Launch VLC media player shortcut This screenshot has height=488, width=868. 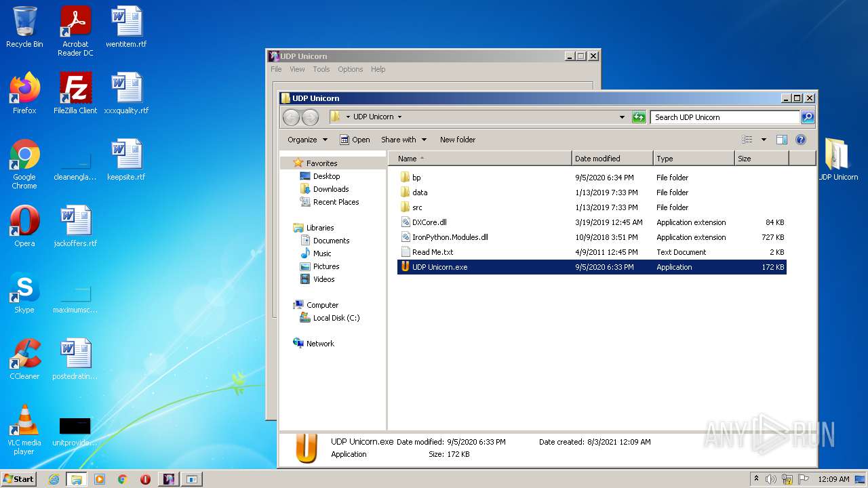coord(24,430)
